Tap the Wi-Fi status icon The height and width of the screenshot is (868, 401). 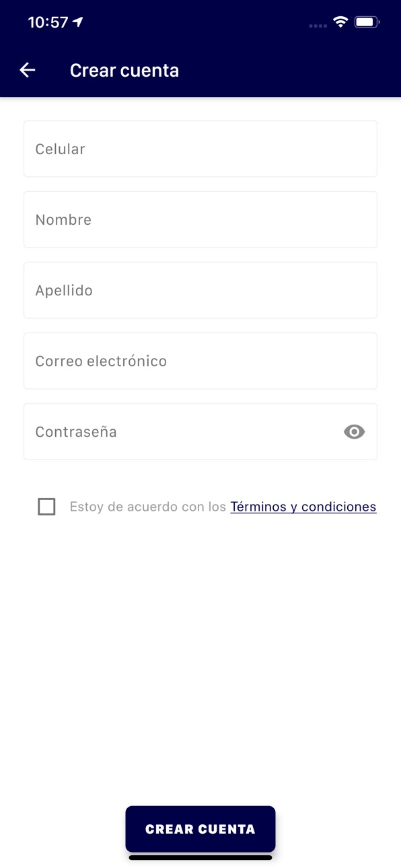[x=340, y=22]
